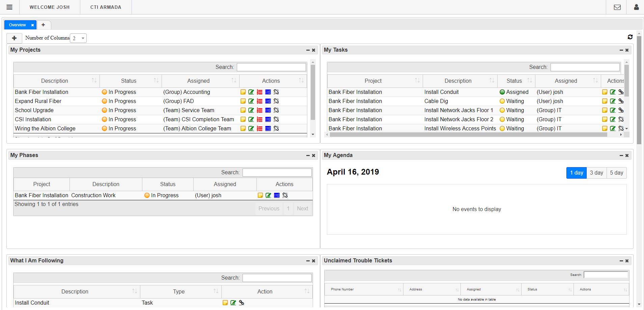Collapse the Unclaimed Trouble Tickets panel
Screen dimensions: 644x310
[x=621, y=261]
